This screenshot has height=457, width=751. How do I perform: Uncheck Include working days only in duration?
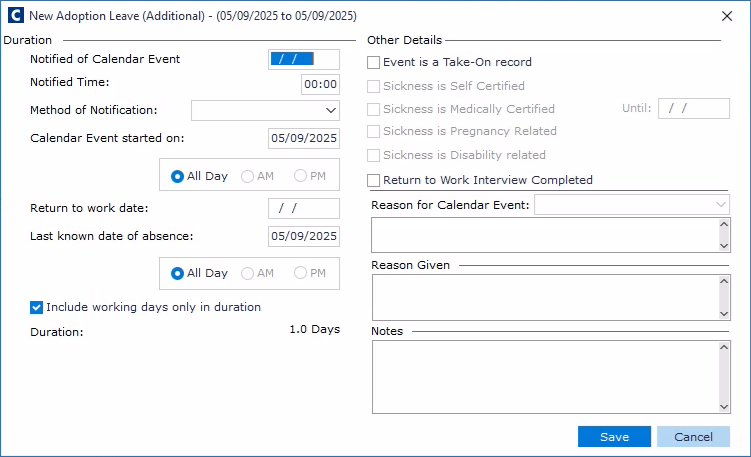pyautogui.click(x=37, y=307)
